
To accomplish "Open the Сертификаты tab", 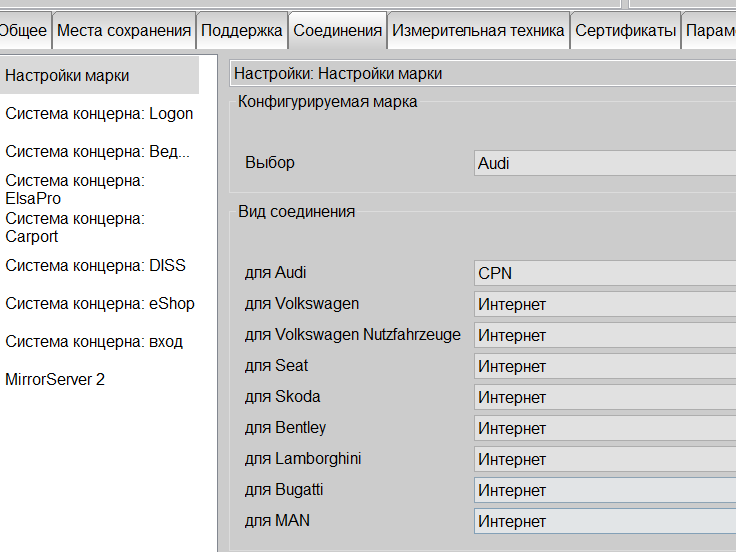I will (625, 31).
